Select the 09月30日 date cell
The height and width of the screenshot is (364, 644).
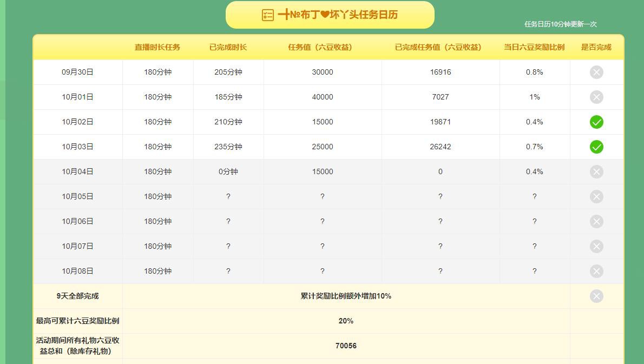point(77,72)
